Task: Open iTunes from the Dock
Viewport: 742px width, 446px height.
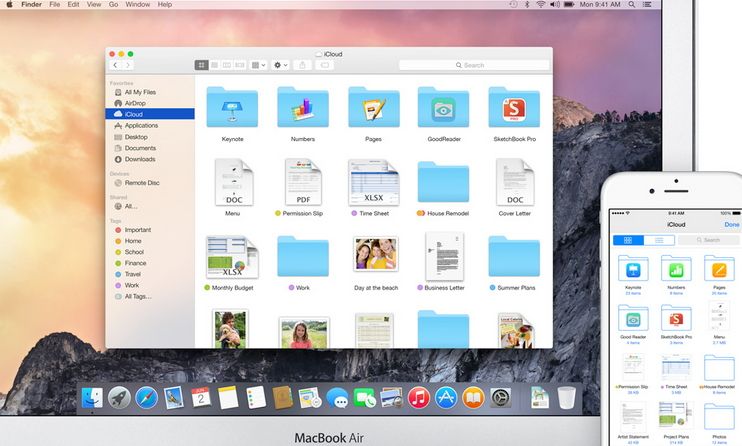Action: 418,398
